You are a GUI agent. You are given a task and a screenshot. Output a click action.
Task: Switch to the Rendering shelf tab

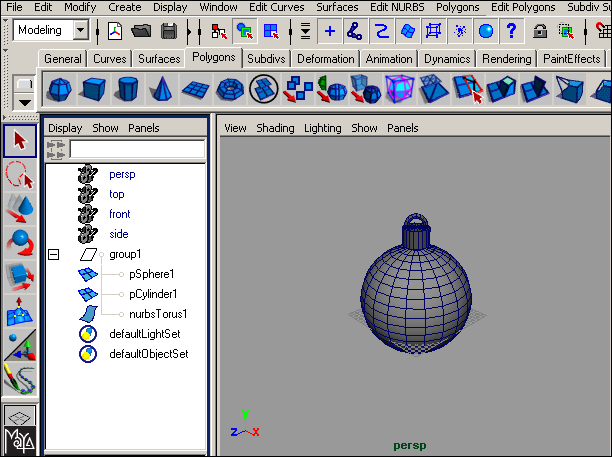pyautogui.click(x=507, y=59)
